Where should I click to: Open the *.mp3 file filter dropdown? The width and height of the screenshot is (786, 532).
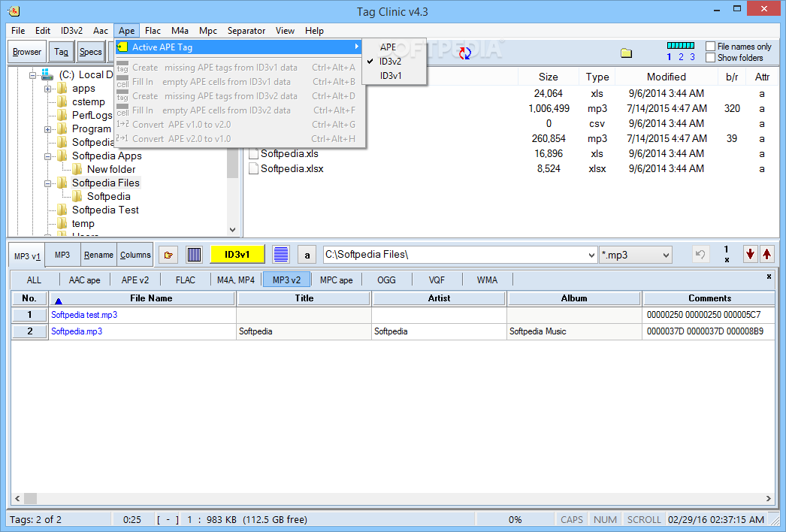[x=666, y=255]
